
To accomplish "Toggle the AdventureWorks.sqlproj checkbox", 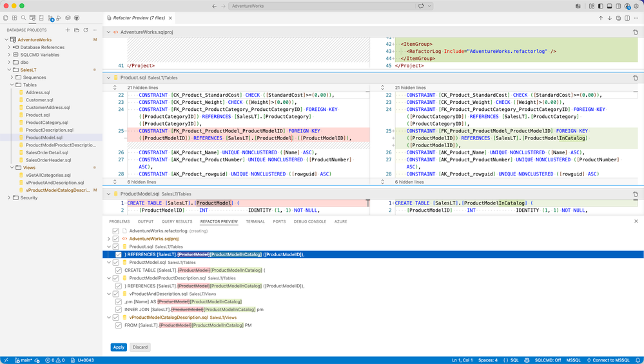I will [x=116, y=239].
